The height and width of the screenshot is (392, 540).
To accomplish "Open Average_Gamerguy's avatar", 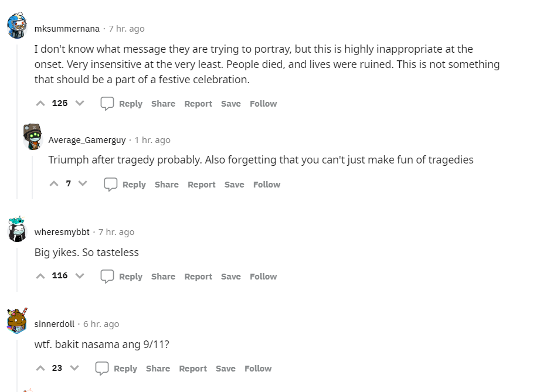I will pos(32,137).
